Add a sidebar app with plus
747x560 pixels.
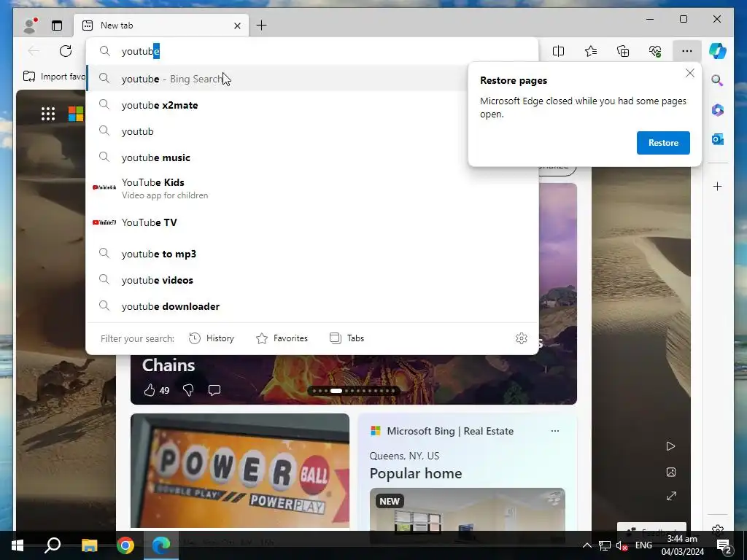(718, 186)
